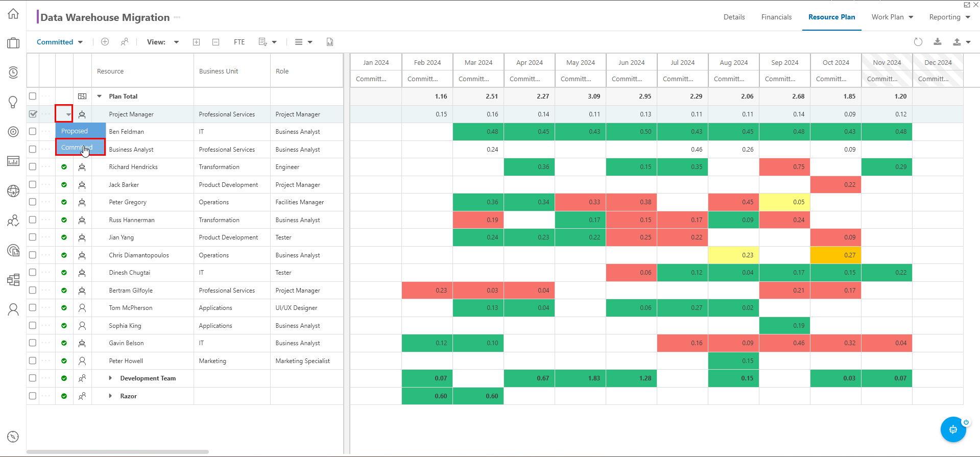Check the Richard Hendricks row checkbox
980x457 pixels.
point(33,166)
